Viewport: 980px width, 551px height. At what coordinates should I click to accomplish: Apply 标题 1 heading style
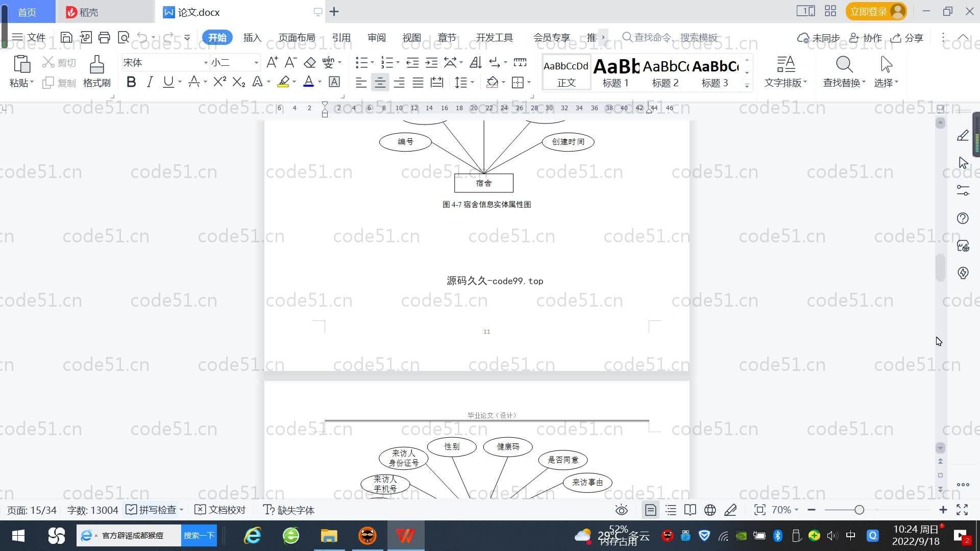point(616,72)
